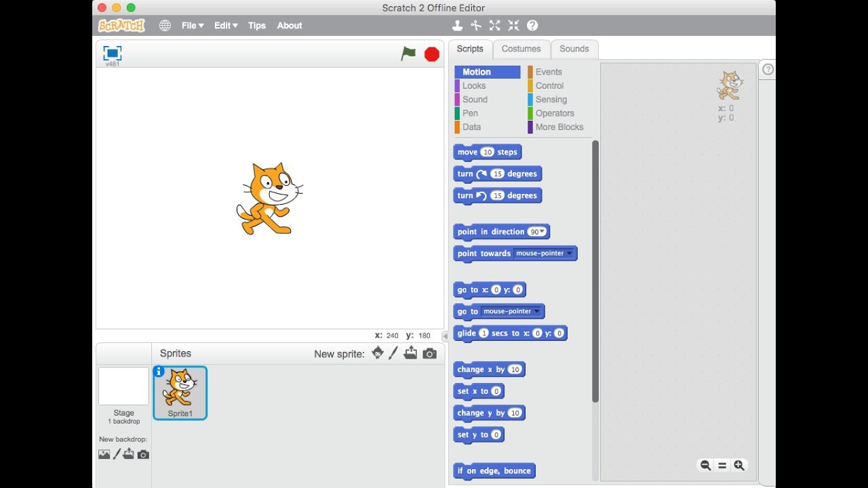Viewport: 868px width, 488px height.
Task: Select the Shrink sprite tool
Action: click(513, 26)
